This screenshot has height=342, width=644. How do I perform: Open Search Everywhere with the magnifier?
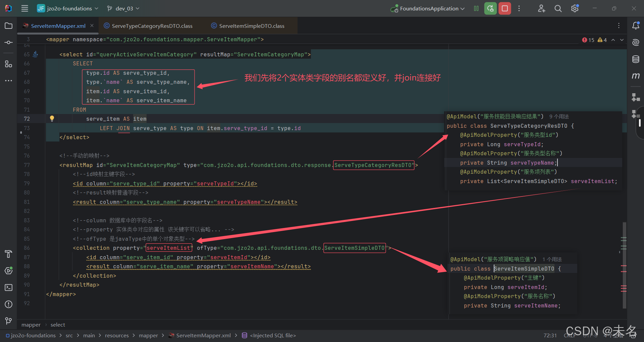[558, 8]
